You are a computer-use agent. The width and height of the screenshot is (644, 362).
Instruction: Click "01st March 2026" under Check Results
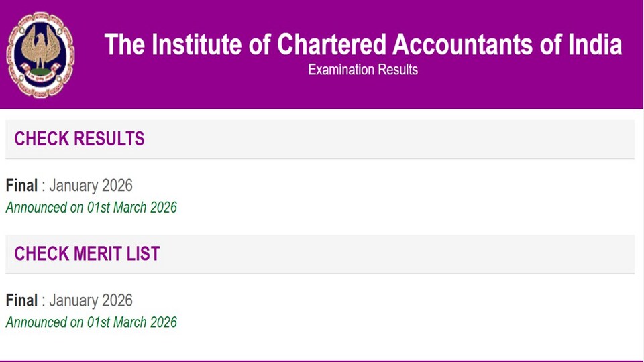click(x=132, y=208)
